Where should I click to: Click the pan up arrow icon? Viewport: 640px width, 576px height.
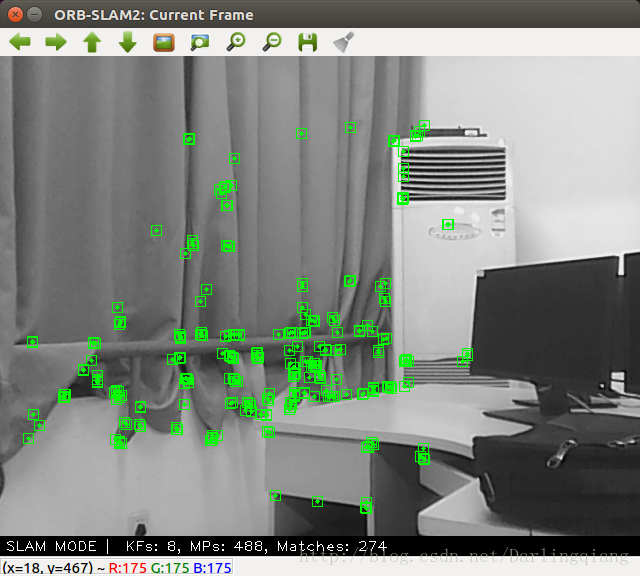pyautogui.click(x=92, y=42)
